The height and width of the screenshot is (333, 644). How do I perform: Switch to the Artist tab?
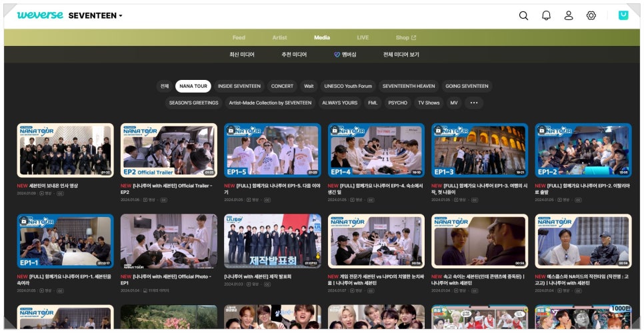point(279,38)
